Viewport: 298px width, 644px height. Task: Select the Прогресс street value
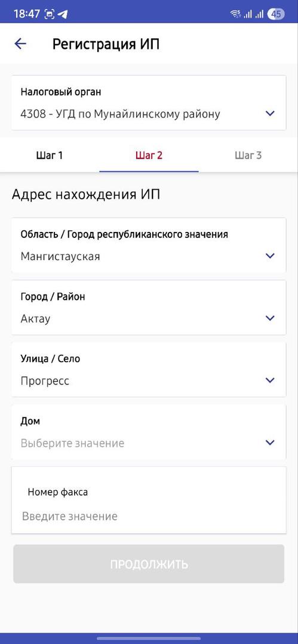45,381
